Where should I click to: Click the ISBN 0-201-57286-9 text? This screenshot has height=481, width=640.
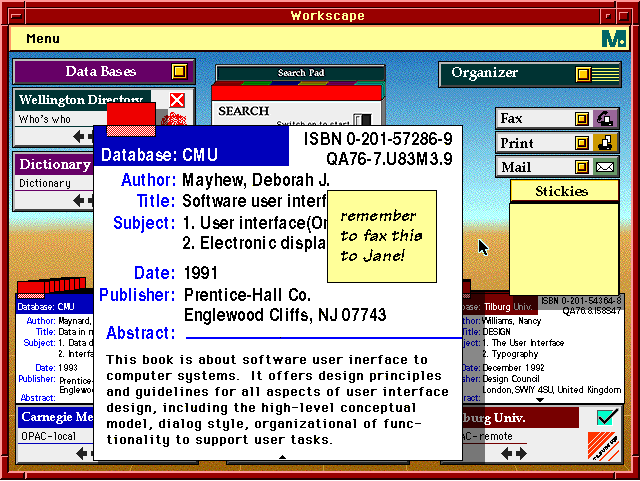click(378, 139)
